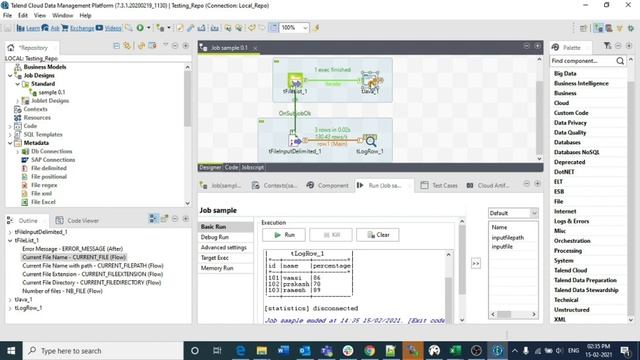Expand the SQL Templates node
The height and width of the screenshot is (360, 640).
10,135
